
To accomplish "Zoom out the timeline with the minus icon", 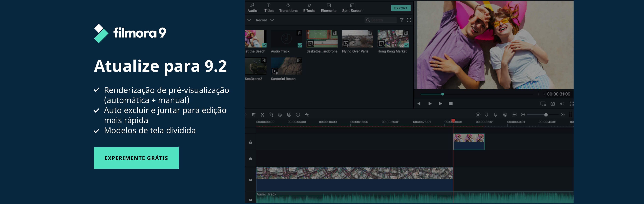I will (523, 115).
